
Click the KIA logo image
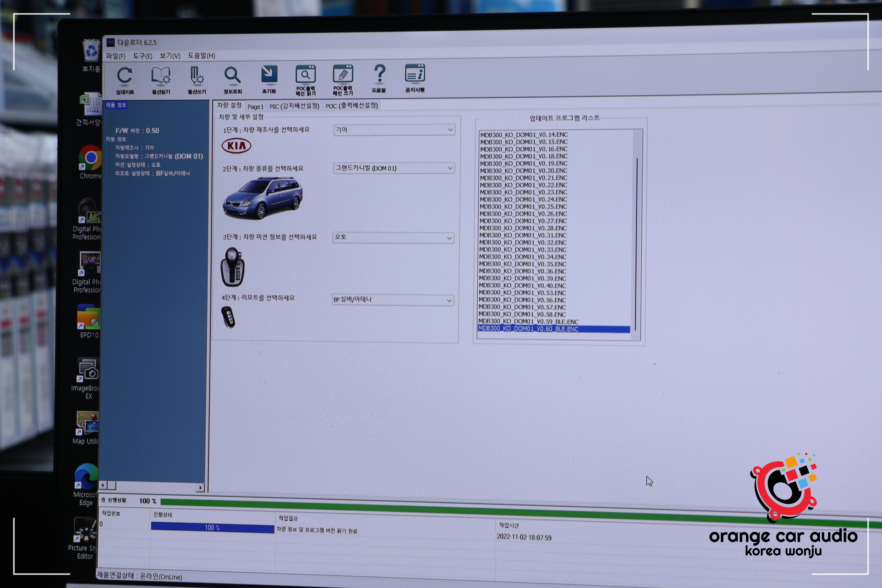(x=236, y=146)
